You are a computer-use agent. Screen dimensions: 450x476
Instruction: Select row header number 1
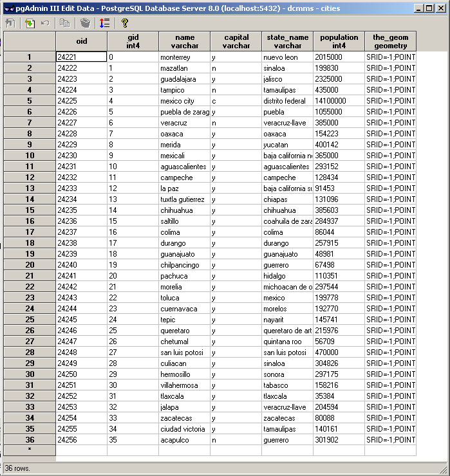coord(30,57)
